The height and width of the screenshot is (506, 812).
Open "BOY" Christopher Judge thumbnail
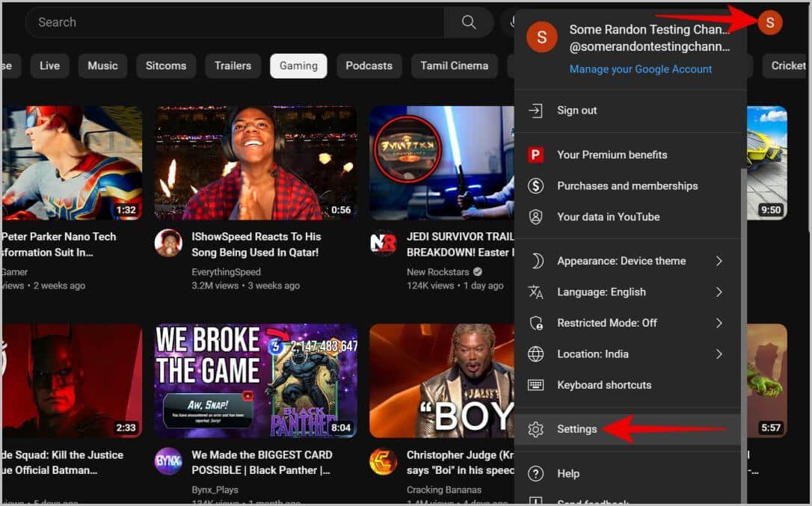[442, 381]
